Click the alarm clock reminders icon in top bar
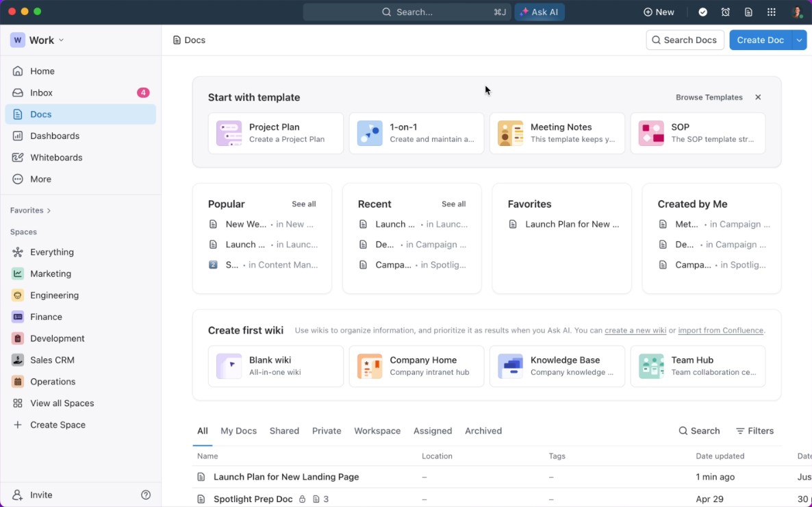 725,12
